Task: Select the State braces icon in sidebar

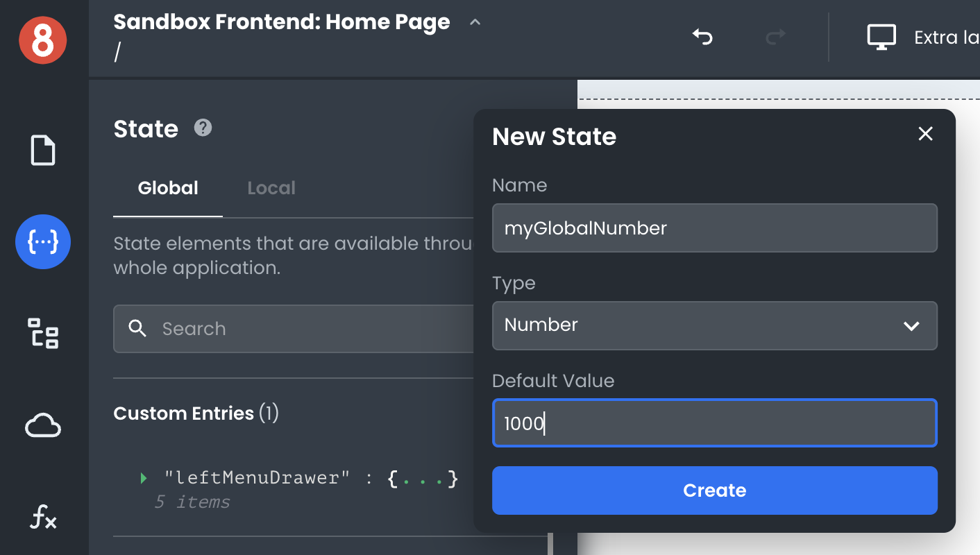Action: 43,242
